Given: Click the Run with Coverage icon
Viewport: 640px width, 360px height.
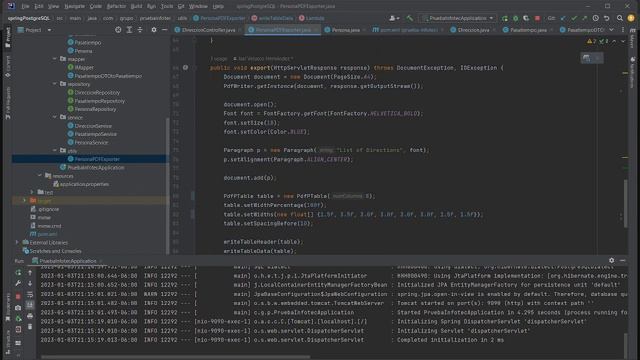Looking at the screenshot, I should 526,18.
